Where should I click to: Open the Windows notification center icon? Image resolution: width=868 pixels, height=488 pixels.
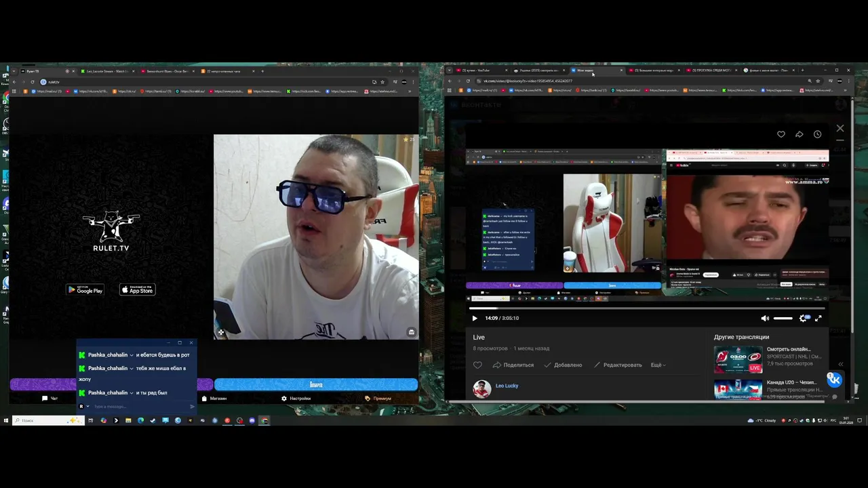point(859,420)
